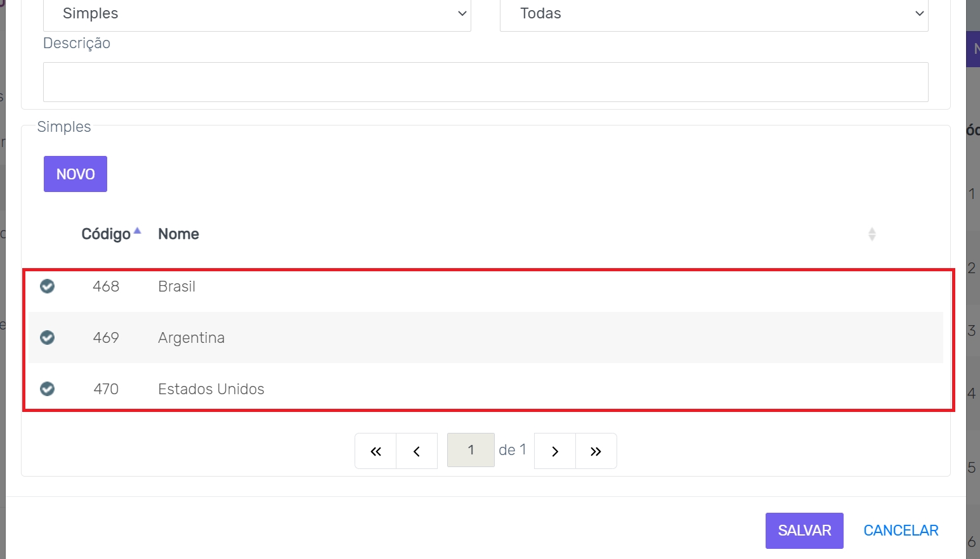Image resolution: width=980 pixels, height=559 pixels.
Task: Sort ascending using Código arrow icon
Action: pyautogui.click(x=137, y=231)
